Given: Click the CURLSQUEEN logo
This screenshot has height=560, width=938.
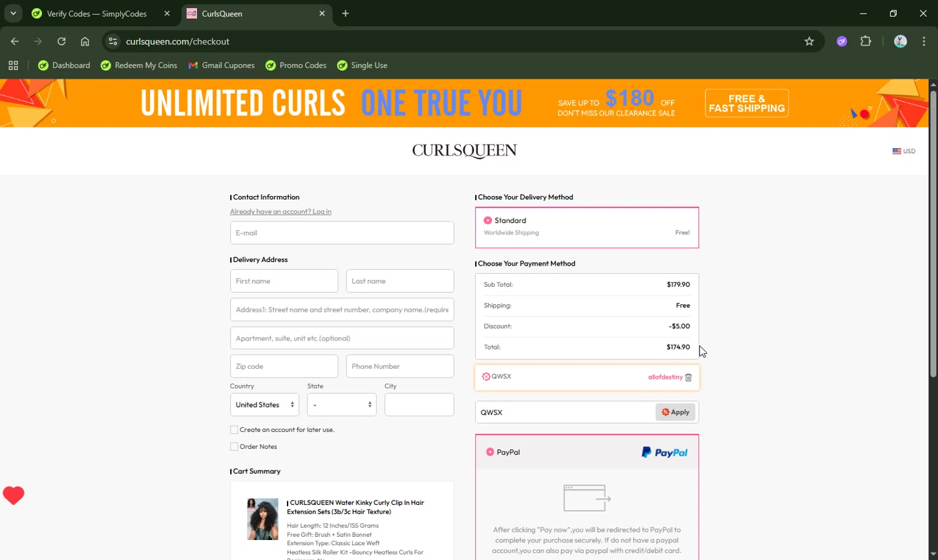Looking at the screenshot, I should [x=464, y=151].
